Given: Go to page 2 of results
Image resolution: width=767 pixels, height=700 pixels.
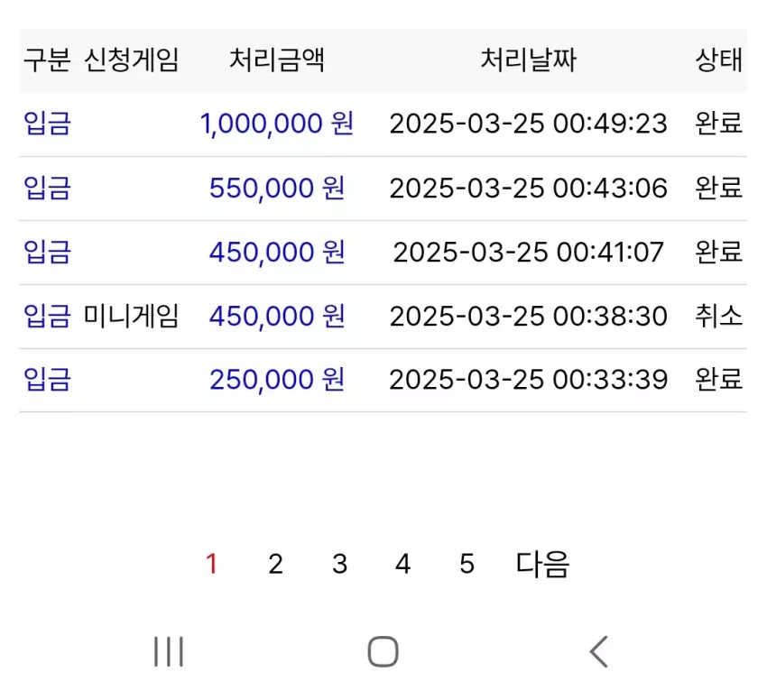Looking at the screenshot, I should tap(275, 564).
